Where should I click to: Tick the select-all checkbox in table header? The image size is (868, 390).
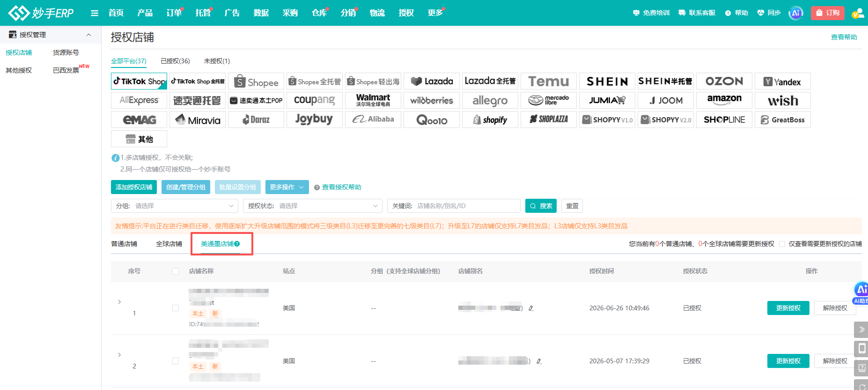[176, 271]
